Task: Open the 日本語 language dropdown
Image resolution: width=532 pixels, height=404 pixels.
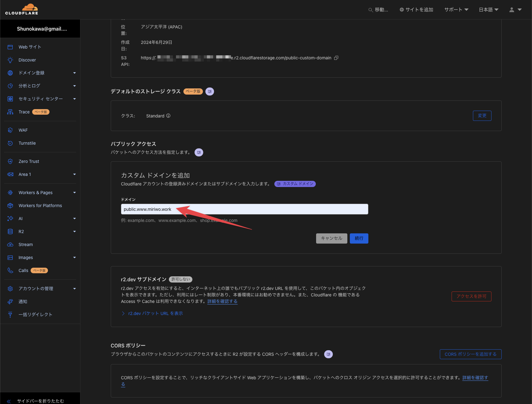Action: click(488, 9)
